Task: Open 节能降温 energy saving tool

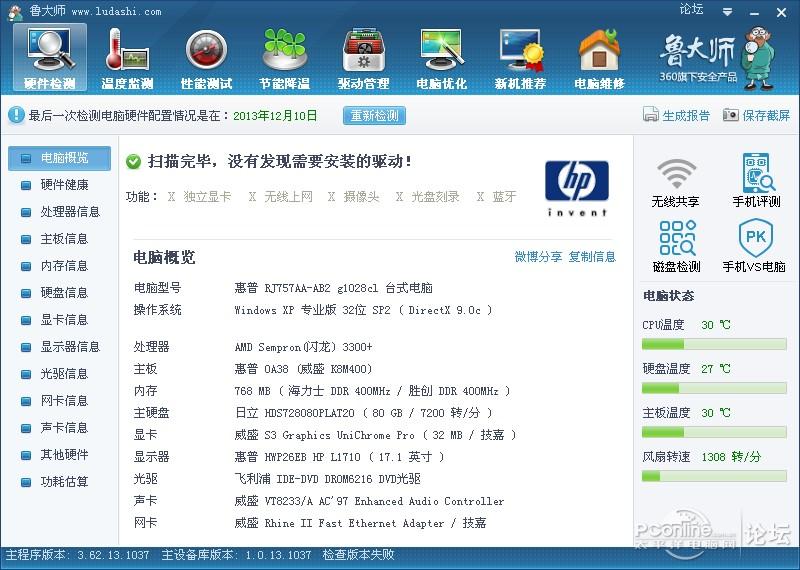Action: 285,58
